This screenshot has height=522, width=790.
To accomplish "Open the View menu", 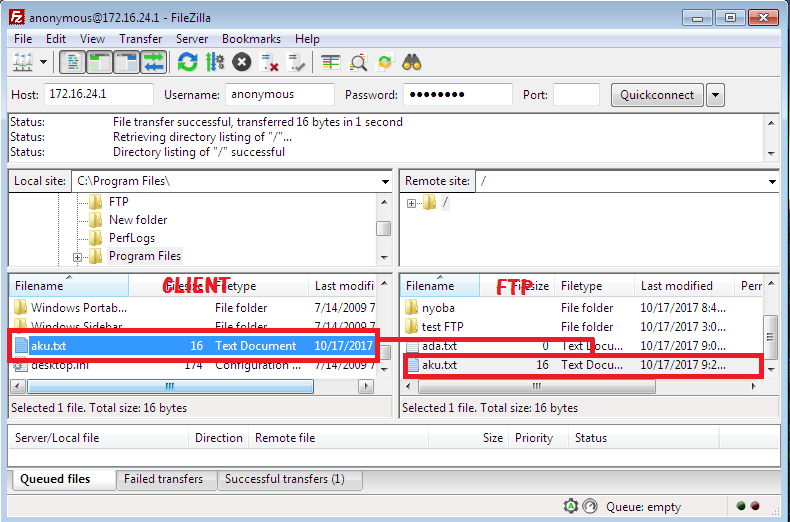I will (92, 39).
